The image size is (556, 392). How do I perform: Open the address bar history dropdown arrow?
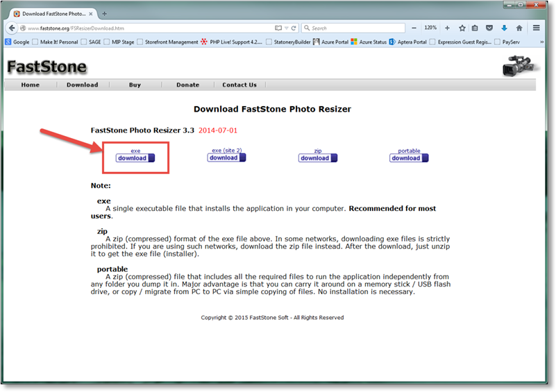pos(287,28)
